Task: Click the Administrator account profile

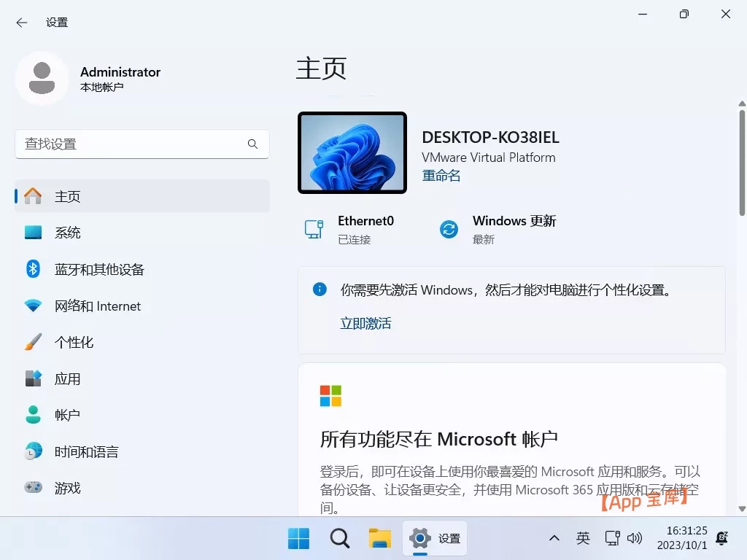Action: click(88, 78)
